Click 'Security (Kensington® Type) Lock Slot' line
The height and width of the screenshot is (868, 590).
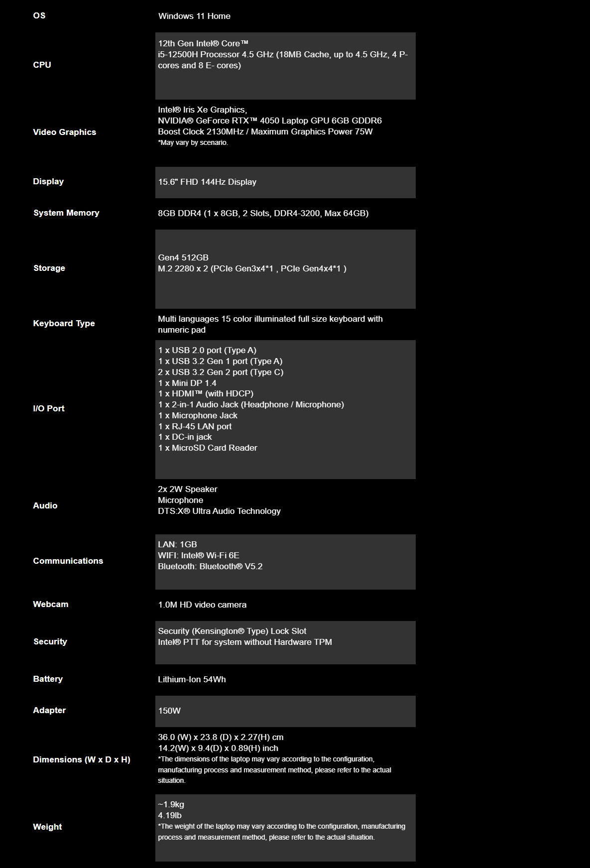(x=232, y=631)
